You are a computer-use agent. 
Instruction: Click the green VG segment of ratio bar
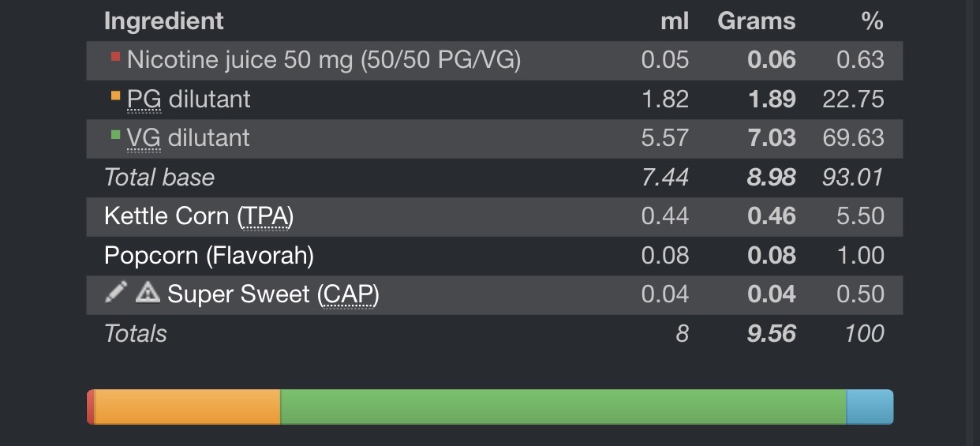[x=563, y=407]
